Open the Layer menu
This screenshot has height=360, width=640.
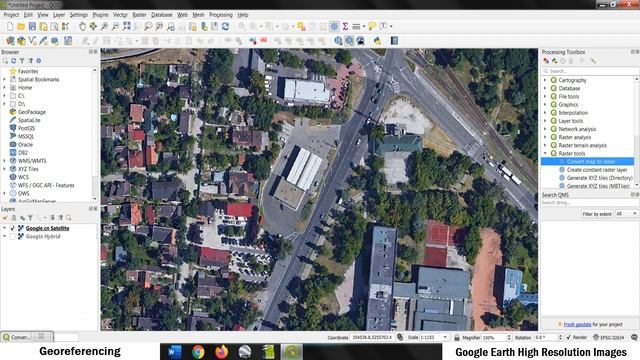59,15
